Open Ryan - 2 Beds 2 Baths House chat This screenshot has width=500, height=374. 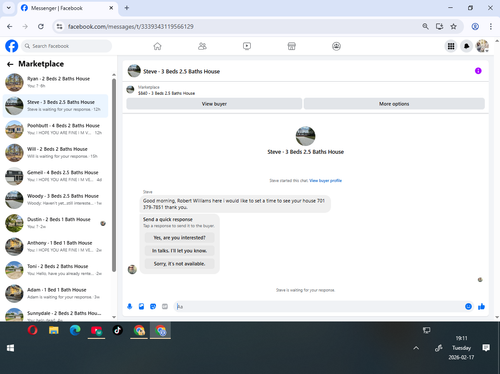[55, 82]
